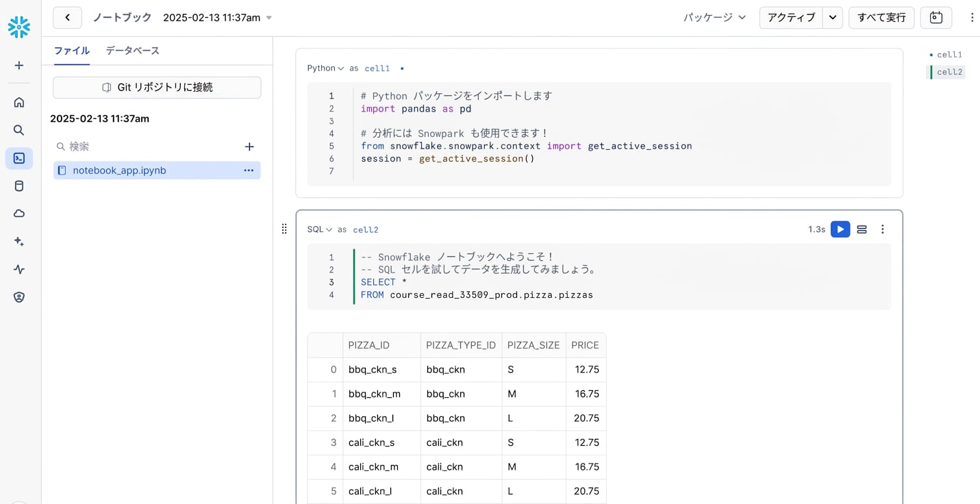The image size is (980, 504).
Task: Grab the cell2 drag handle
Action: tap(284, 229)
